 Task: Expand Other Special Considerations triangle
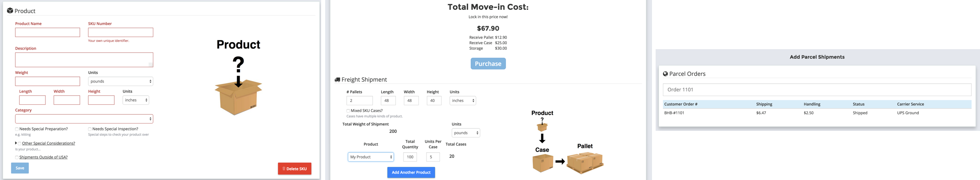click(x=16, y=143)
